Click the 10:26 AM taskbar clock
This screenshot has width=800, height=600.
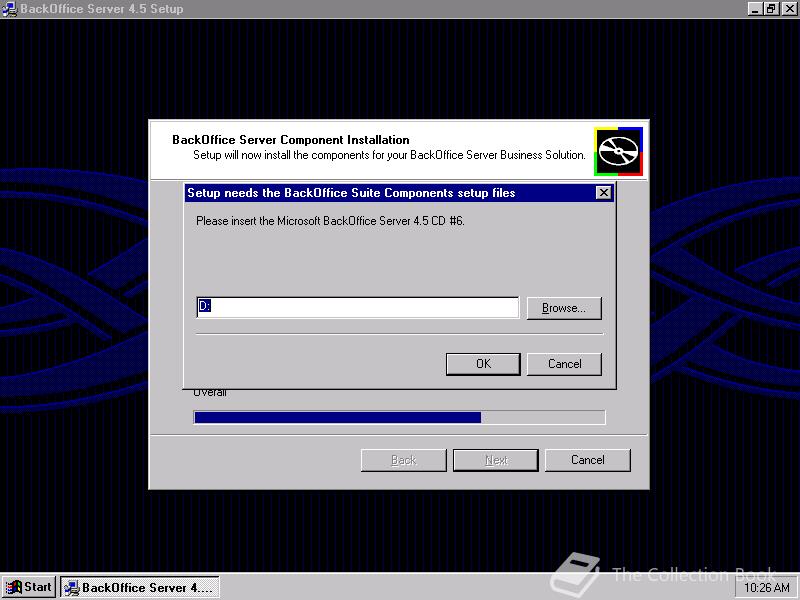pyautogui.click(x=767, y=588)
